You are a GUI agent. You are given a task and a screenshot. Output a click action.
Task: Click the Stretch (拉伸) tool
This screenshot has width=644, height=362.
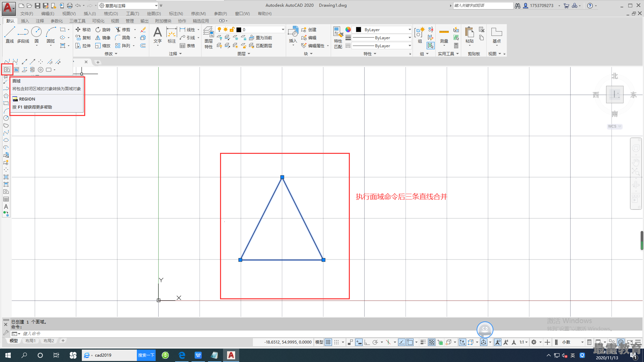tap(83, 46)
